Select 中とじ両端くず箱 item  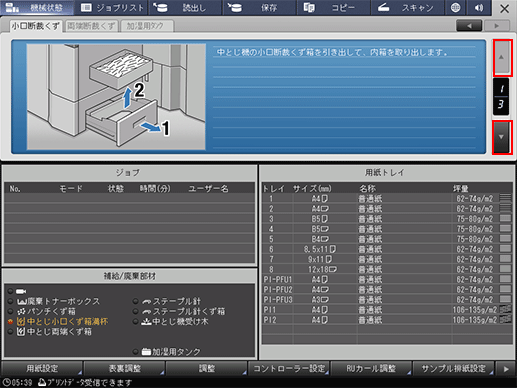coord(50,332)
